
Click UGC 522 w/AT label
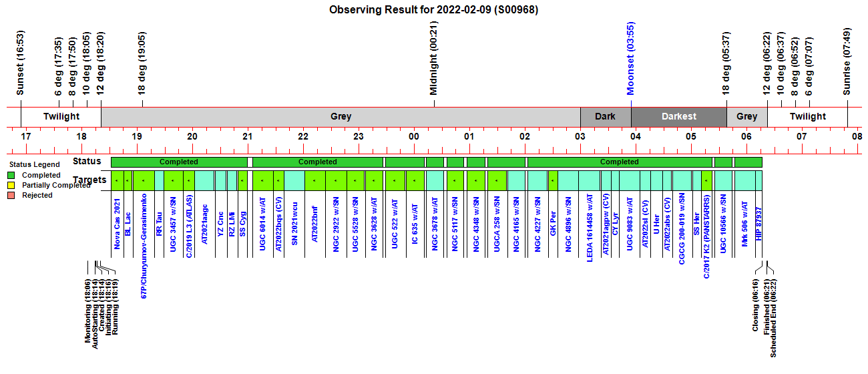coord(395,224)
